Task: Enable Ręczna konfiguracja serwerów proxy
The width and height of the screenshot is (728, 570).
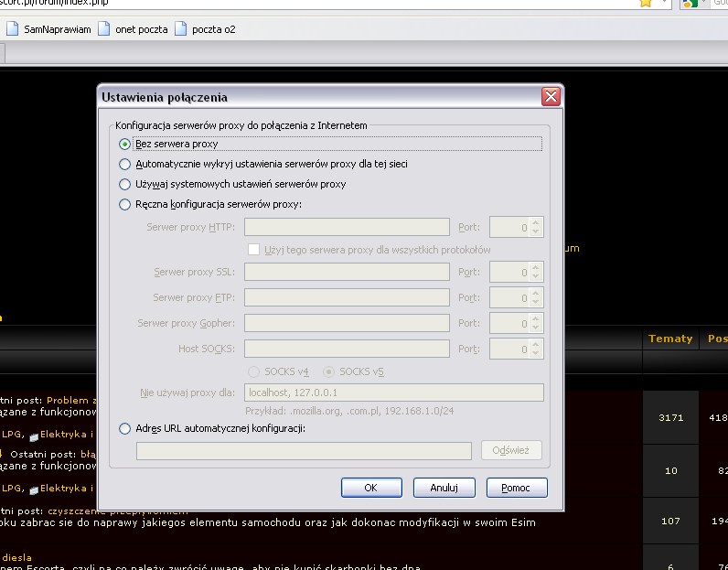Action: (x=125, y=204)
